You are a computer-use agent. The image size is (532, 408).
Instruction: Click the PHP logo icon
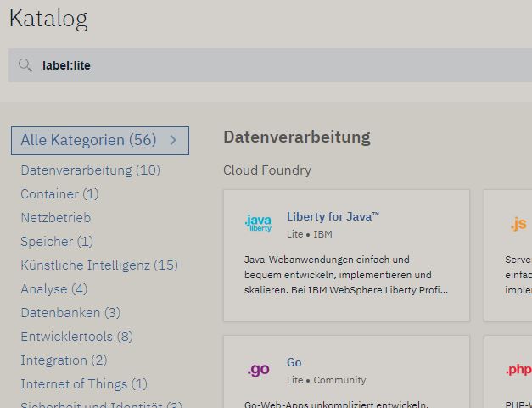(518, 370)
